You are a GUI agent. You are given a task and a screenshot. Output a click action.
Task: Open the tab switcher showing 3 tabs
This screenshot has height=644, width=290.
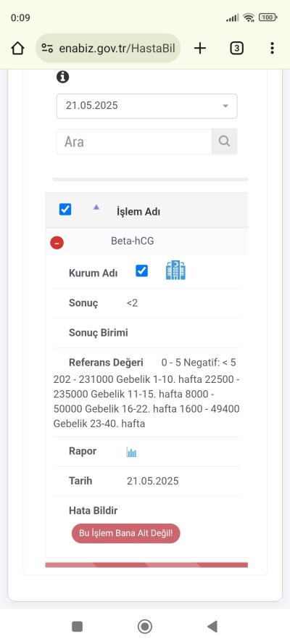236,49
